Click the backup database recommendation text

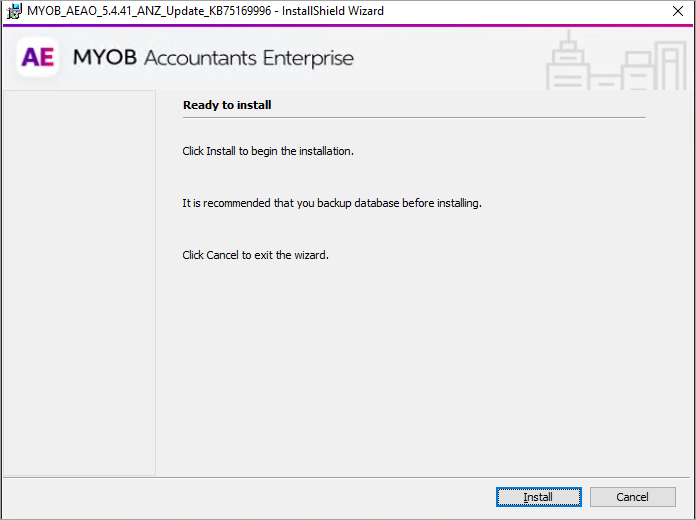[x=332, y=203]
